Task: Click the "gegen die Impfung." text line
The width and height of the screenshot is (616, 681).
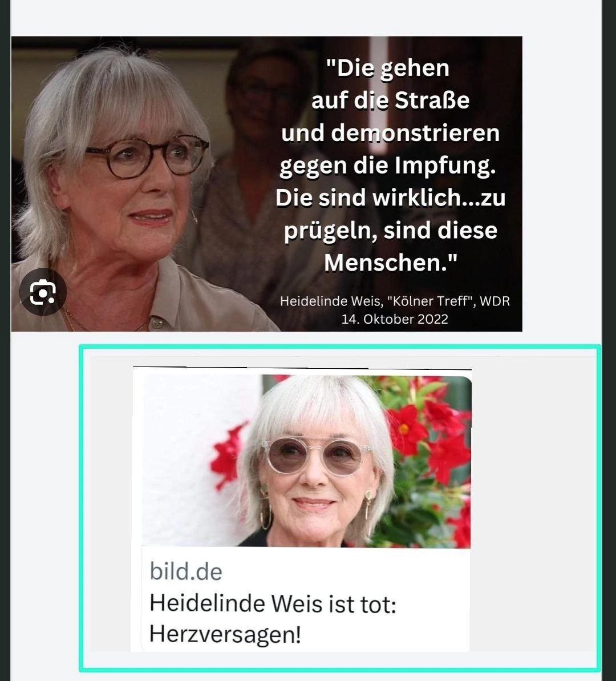Action: pos(388,166)
